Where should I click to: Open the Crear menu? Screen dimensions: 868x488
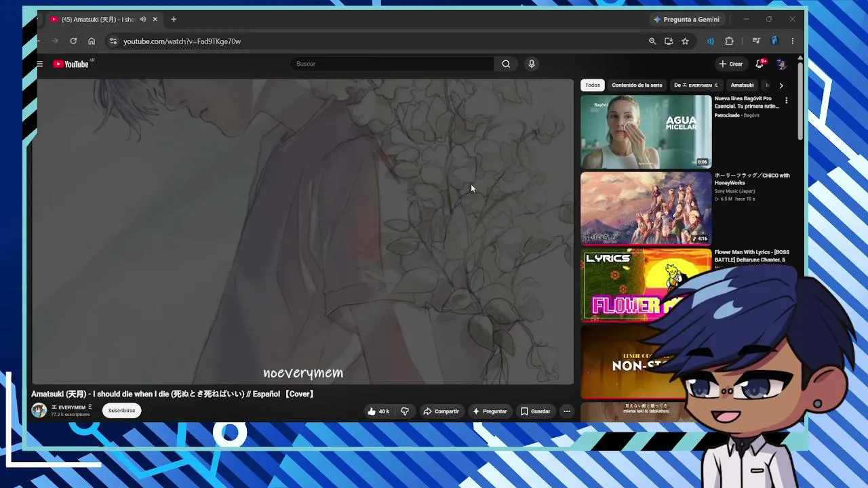[731, 64]
